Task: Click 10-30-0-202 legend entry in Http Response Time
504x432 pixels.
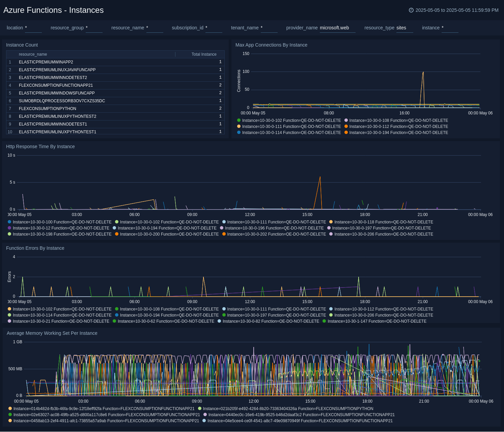Action: 274,234
